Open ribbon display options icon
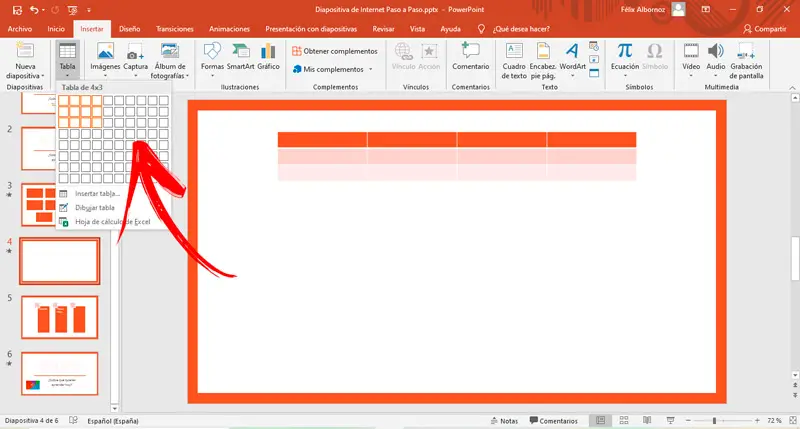Viewport: 800px width, 429px height. pyautogui.click(x=706, y=9)
